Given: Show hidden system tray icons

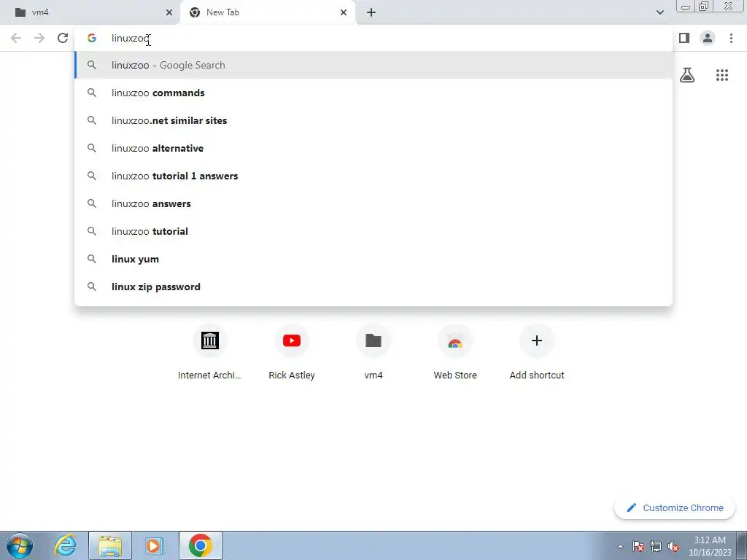Looking at the screenshot, I should 620,546.
